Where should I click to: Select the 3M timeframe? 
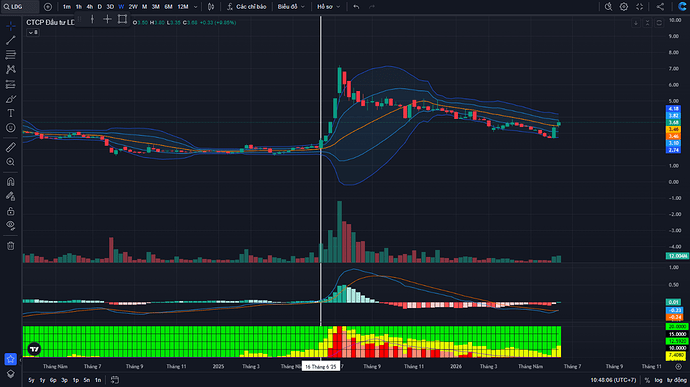pyautogui.click(x=156, y=7)
